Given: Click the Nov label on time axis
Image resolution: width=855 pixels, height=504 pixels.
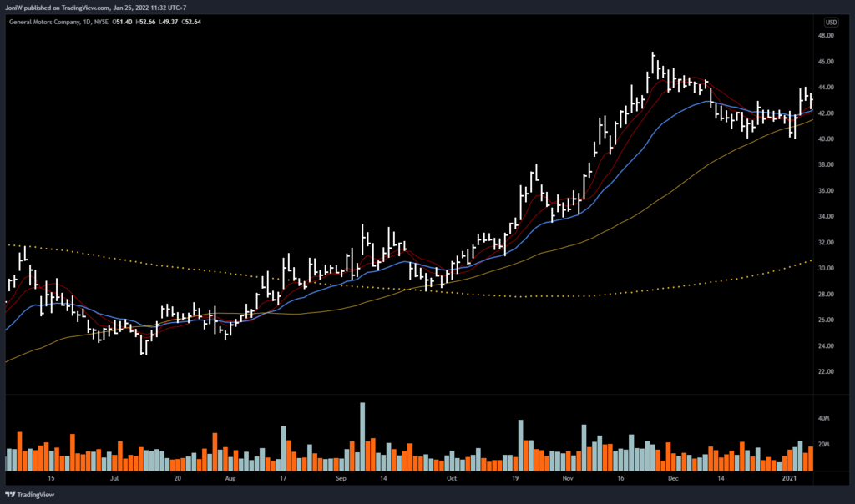Looking at the screenshot, I should pyautogui.click(x=568, y=480).
